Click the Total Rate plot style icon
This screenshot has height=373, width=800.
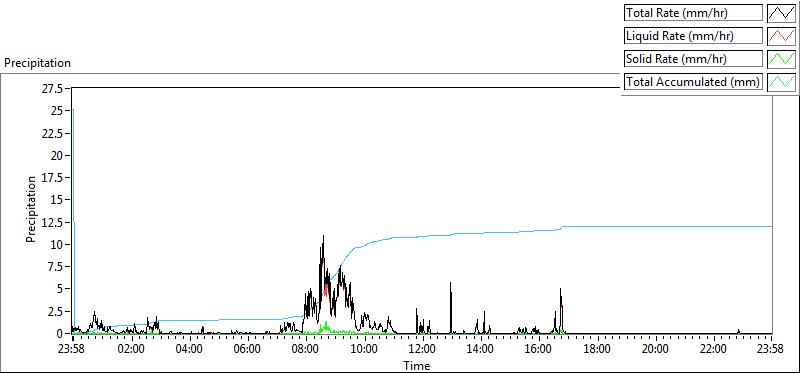pyautogui.click(x=781, y=13)
